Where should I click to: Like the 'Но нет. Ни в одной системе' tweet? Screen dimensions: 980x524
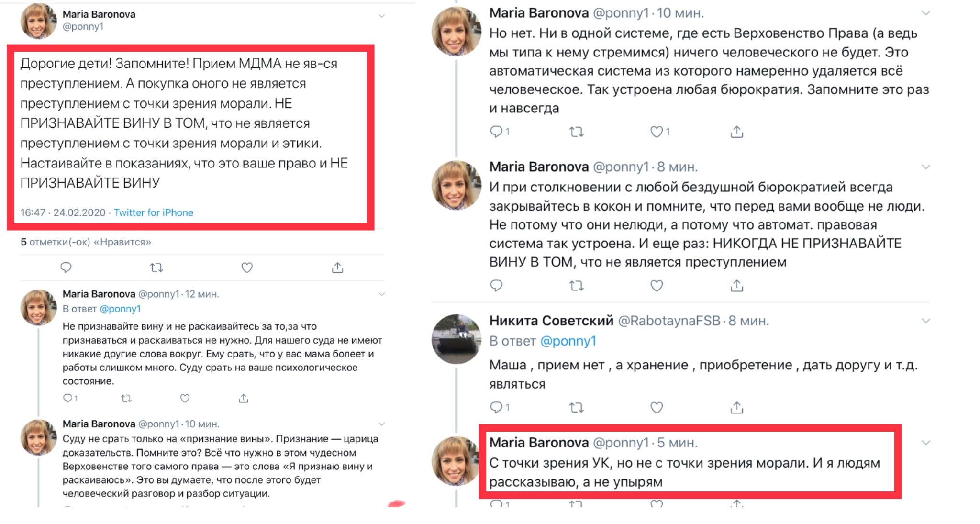tap(656, 131)
